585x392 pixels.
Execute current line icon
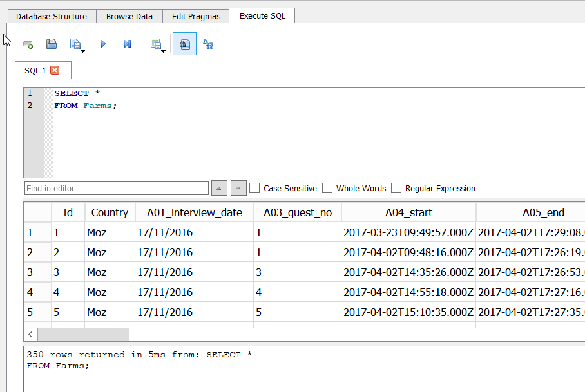[x=128, y=44]
